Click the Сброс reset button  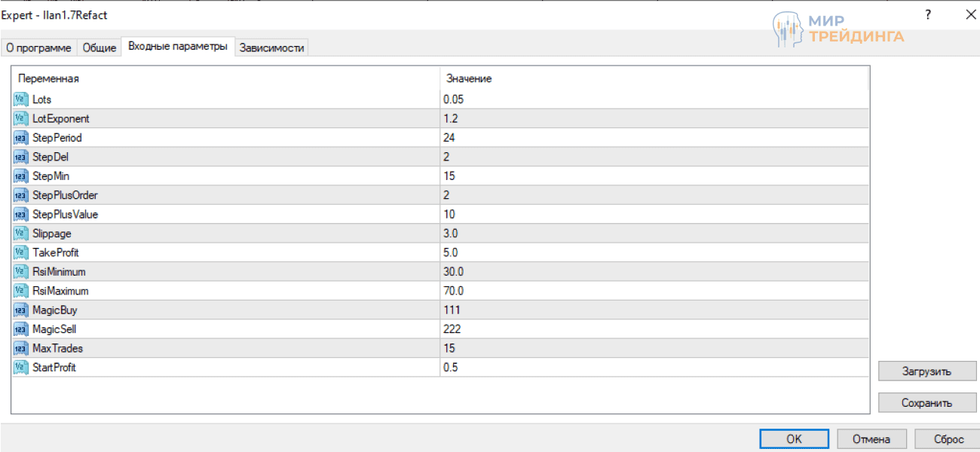coord(948,439)
